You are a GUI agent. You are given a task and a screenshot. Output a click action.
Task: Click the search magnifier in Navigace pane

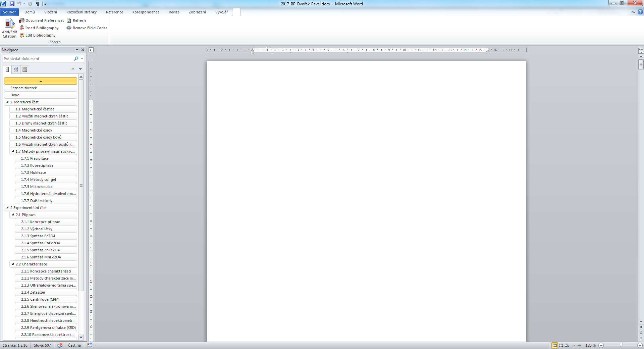click(x=76, y=59)
